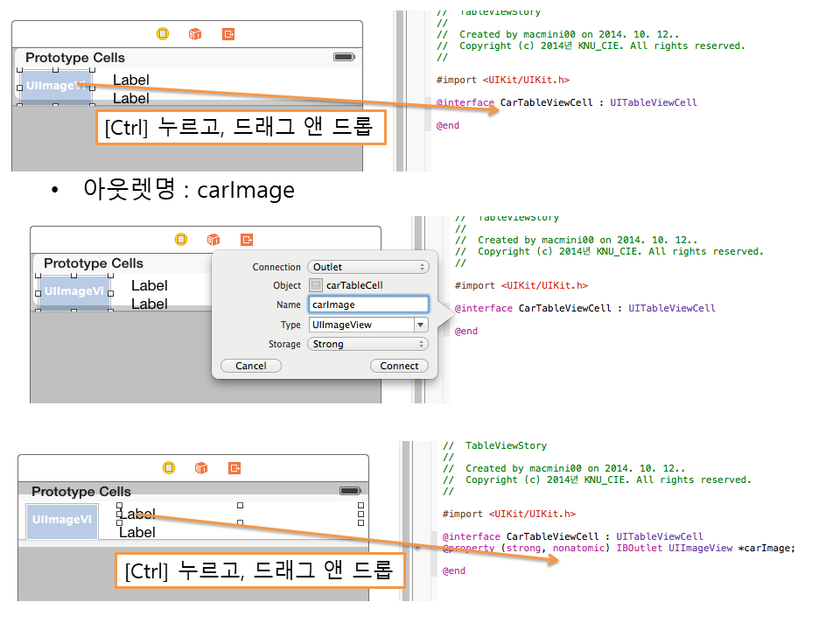Image resolution: width=840 pixels, height=630 pixels.
Task: Click the @property carImage code line
Action: [x=619, y=549]
